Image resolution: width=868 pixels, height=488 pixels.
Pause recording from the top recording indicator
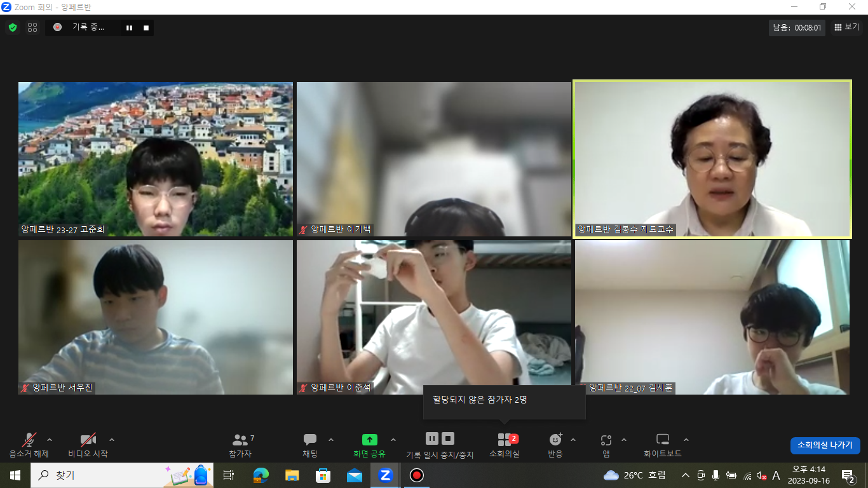(130, 28)
